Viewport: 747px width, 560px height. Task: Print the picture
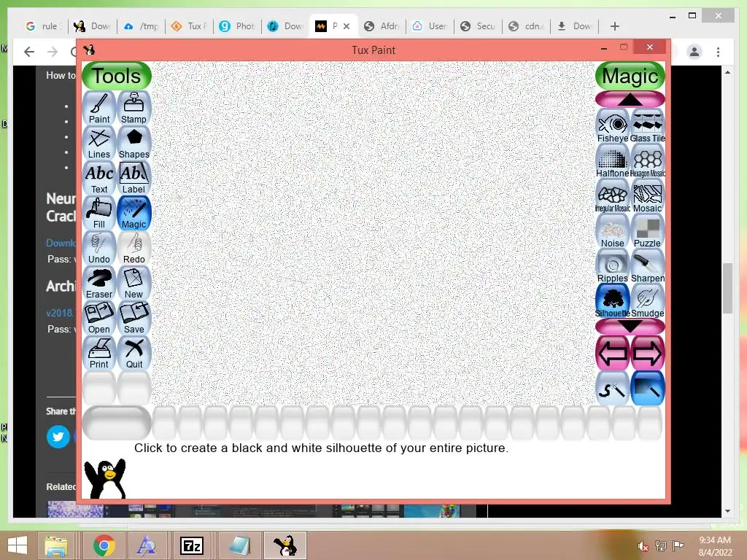(x=99, y=354)
